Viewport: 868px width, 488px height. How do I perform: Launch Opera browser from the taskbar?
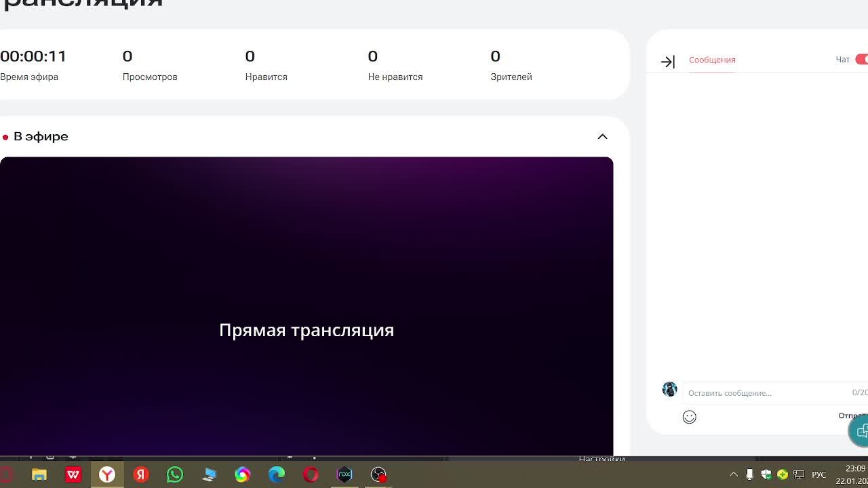(x=311, y=474)
